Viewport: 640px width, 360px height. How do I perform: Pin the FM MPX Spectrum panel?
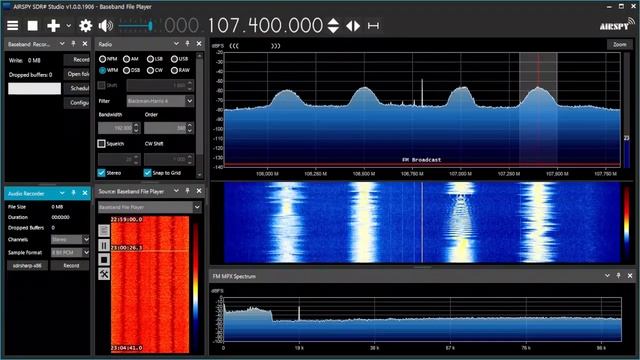(x=618, y=276)
